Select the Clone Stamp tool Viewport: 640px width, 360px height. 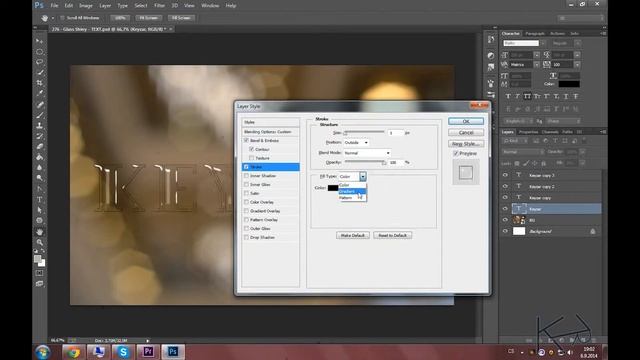pos(40,126)
